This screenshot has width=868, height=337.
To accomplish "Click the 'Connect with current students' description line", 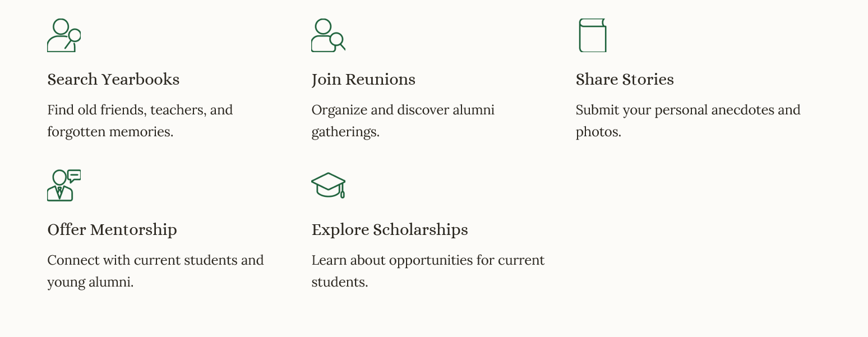I will [155, 260].
